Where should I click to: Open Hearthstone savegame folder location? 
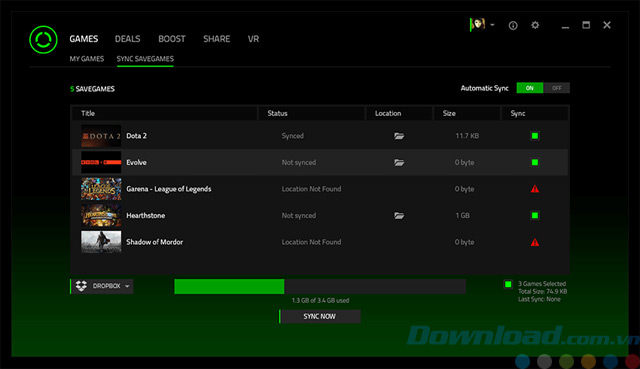399,216
